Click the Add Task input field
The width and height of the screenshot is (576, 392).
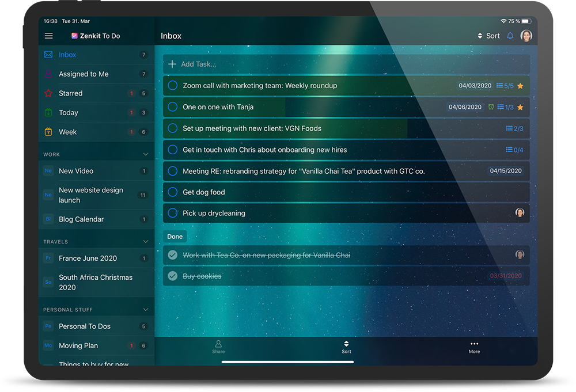pos(346,64)
